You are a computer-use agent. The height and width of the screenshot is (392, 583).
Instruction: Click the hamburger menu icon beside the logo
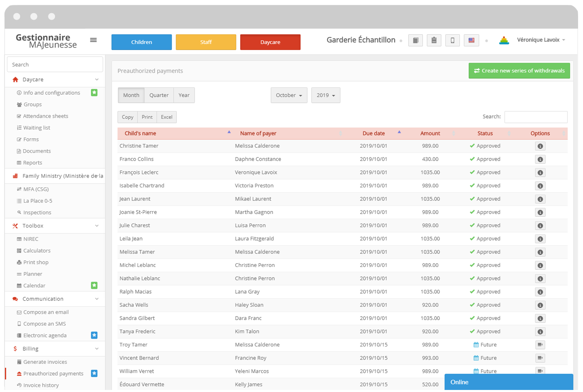(x=93, y=40)
